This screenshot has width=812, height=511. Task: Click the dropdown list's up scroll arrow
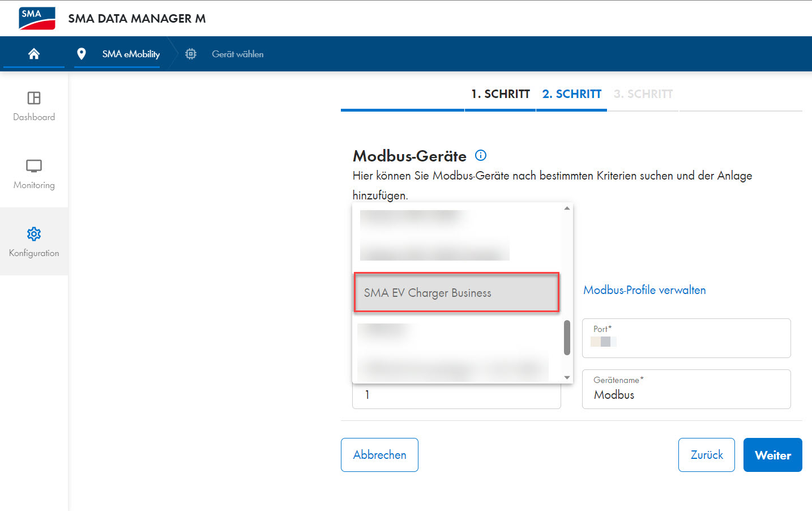(567, 208)
